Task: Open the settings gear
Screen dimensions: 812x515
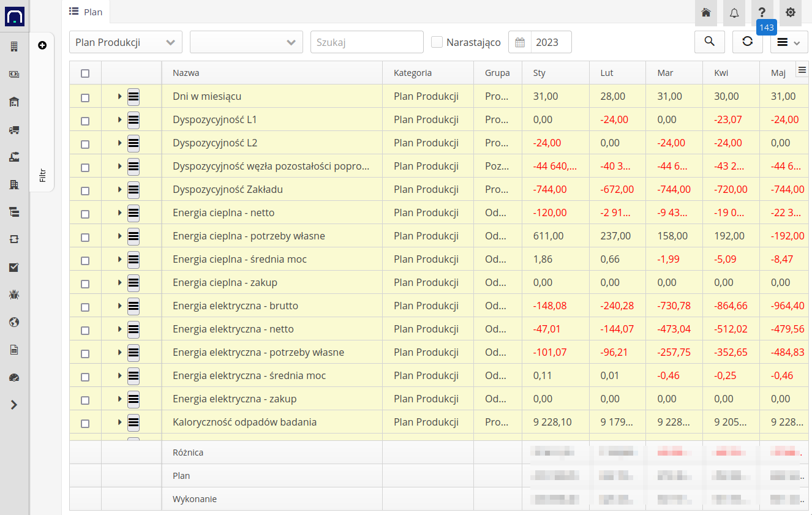Action: [x=791, y=13]
